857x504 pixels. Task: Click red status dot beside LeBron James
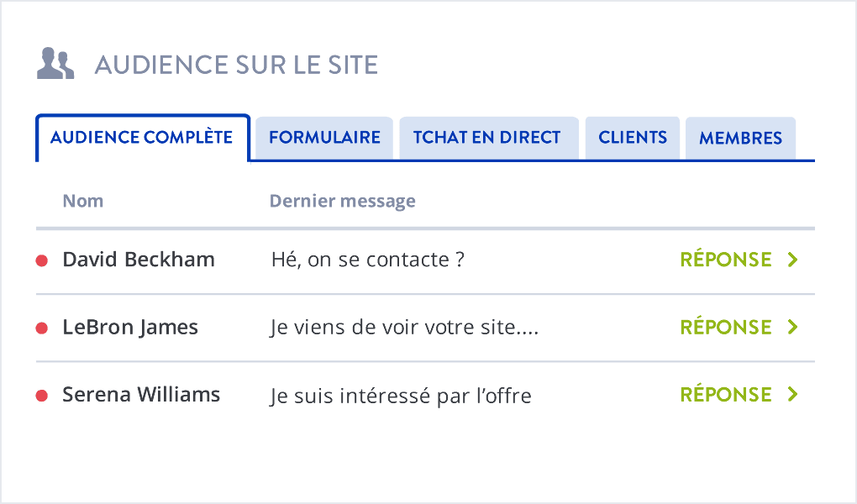tap(41, 328)
